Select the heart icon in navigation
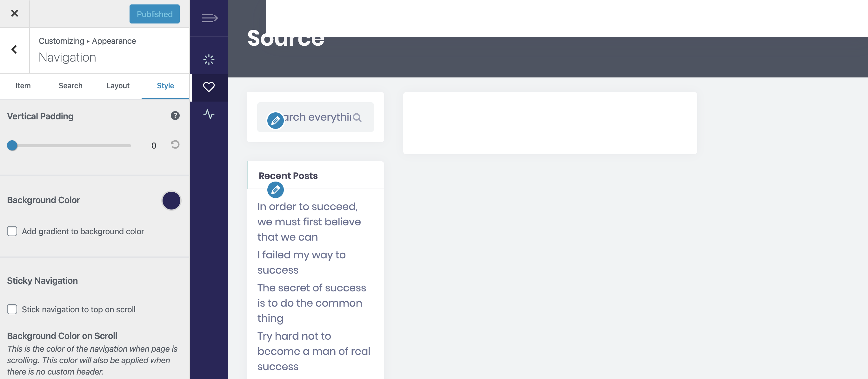This screenshot has width=868, height=379. click(209, 87)
